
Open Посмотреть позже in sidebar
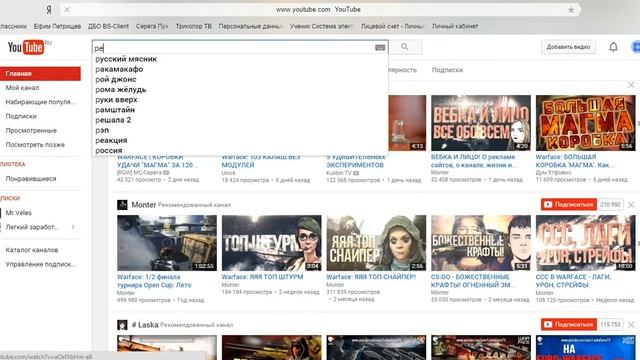(x=35, y=145)
